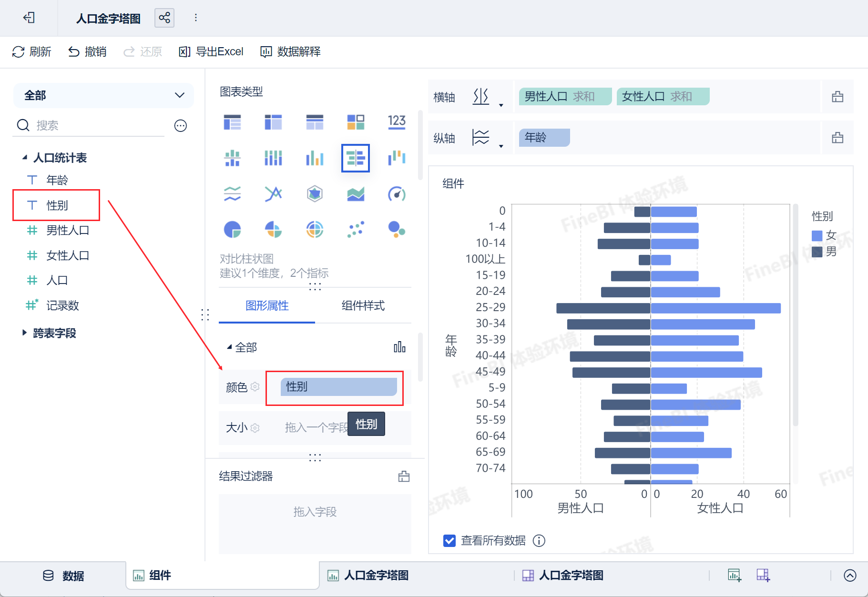
Task: Click the 撤销 undo button
Action: (87, 51)
